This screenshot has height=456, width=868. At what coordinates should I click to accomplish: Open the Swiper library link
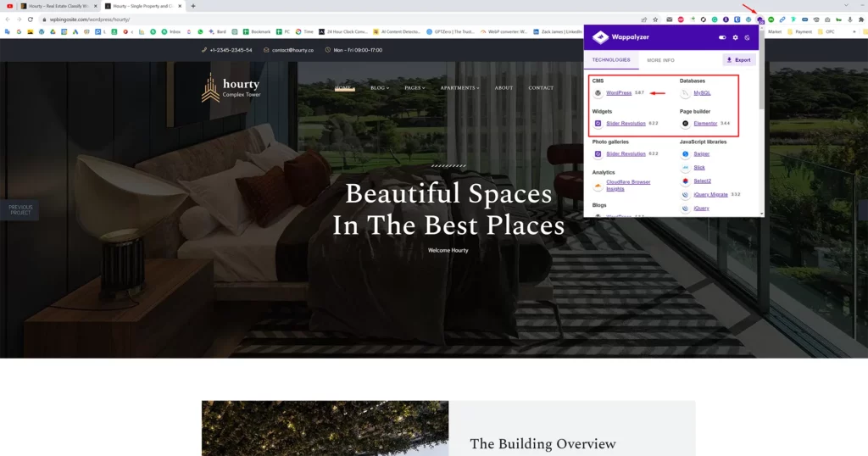coord(701,154)
